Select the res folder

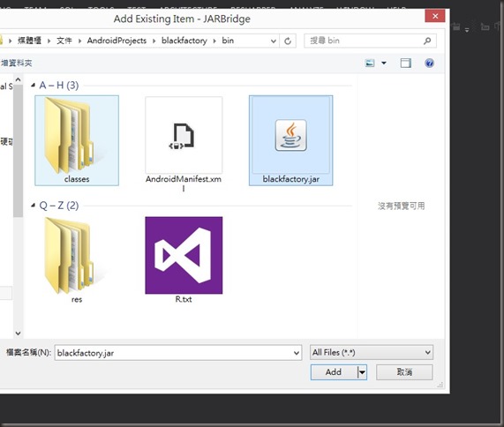[77, 260]
